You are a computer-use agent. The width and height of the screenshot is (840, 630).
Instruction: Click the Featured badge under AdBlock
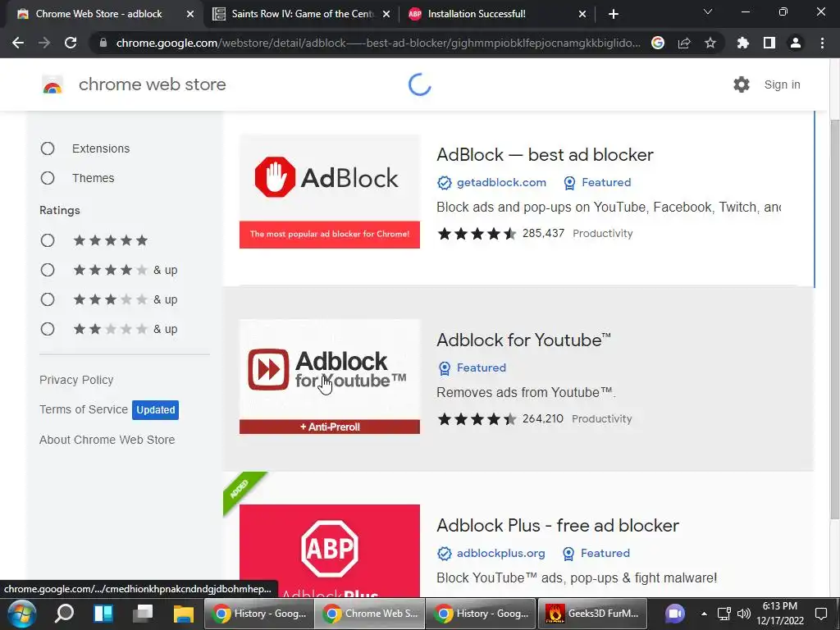(597, 182)
